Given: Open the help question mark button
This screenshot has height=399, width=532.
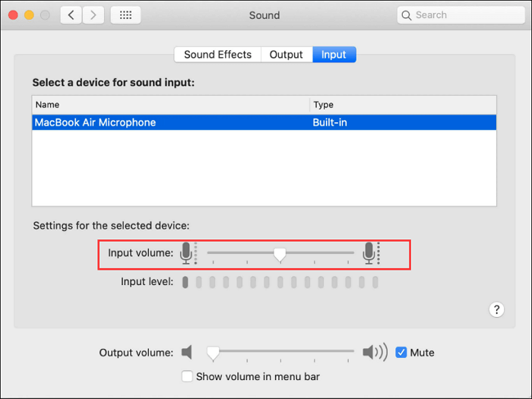Looking at the screenshot, I should point(496,309).
